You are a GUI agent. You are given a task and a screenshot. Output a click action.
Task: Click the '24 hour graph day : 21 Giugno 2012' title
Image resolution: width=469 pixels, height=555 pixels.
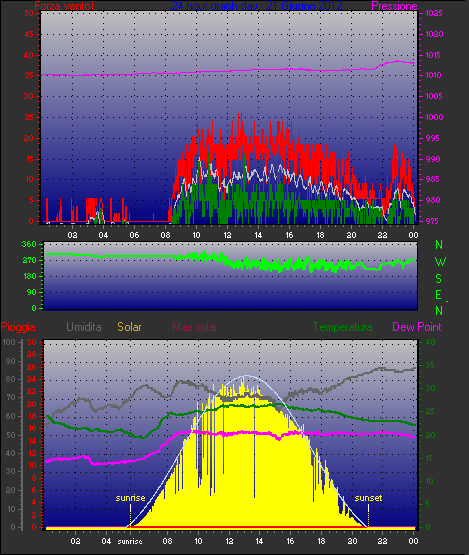tap(257, 6)
